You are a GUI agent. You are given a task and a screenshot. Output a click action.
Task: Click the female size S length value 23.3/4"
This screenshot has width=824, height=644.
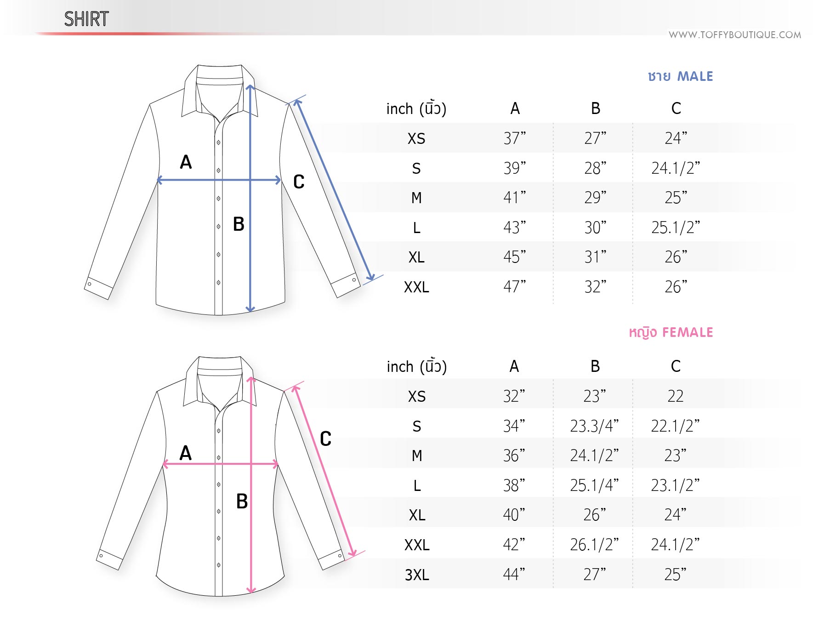coord(594,426)
